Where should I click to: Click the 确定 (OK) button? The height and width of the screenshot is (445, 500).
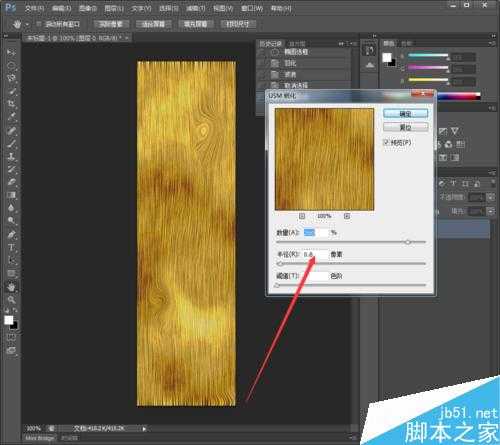click(405, 114)
